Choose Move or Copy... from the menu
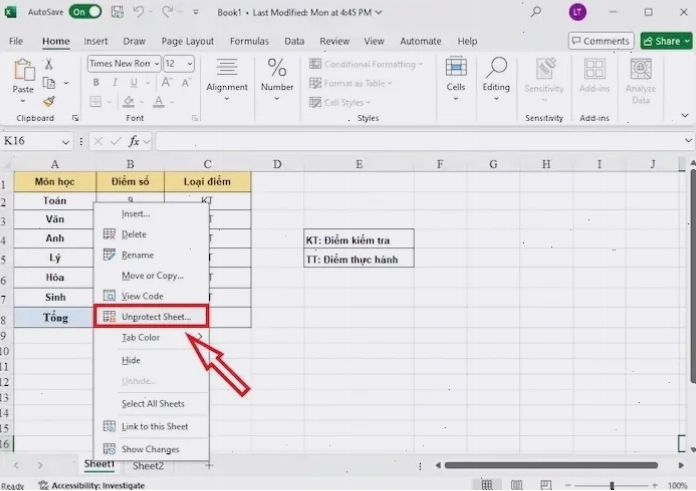The width and height of the screenshot is (696, 491). [151, 276]
